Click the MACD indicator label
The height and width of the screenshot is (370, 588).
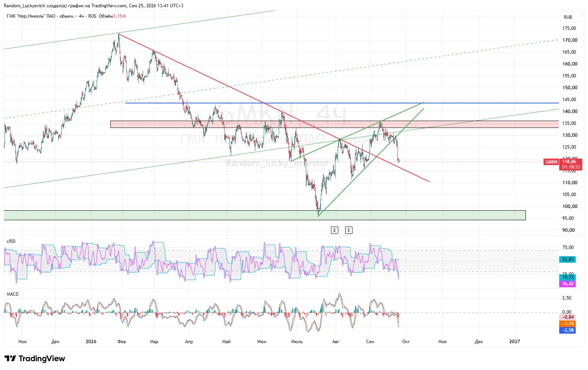click(13, 294)
